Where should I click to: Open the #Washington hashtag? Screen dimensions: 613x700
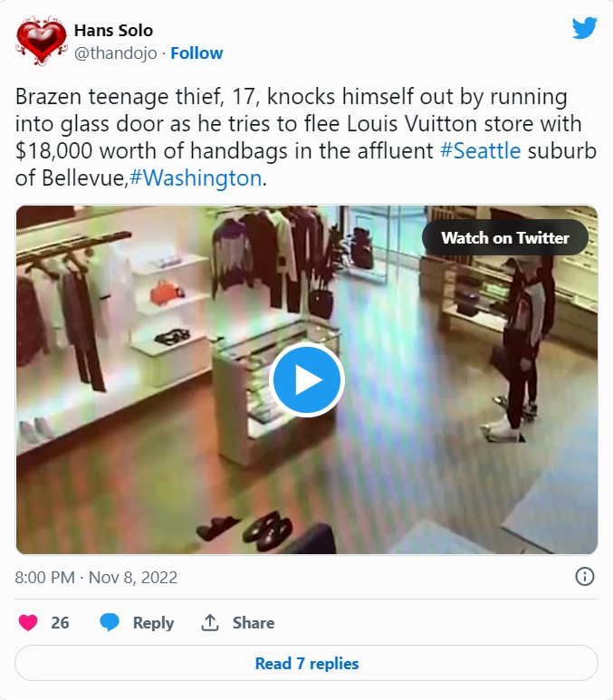[195, 177]
